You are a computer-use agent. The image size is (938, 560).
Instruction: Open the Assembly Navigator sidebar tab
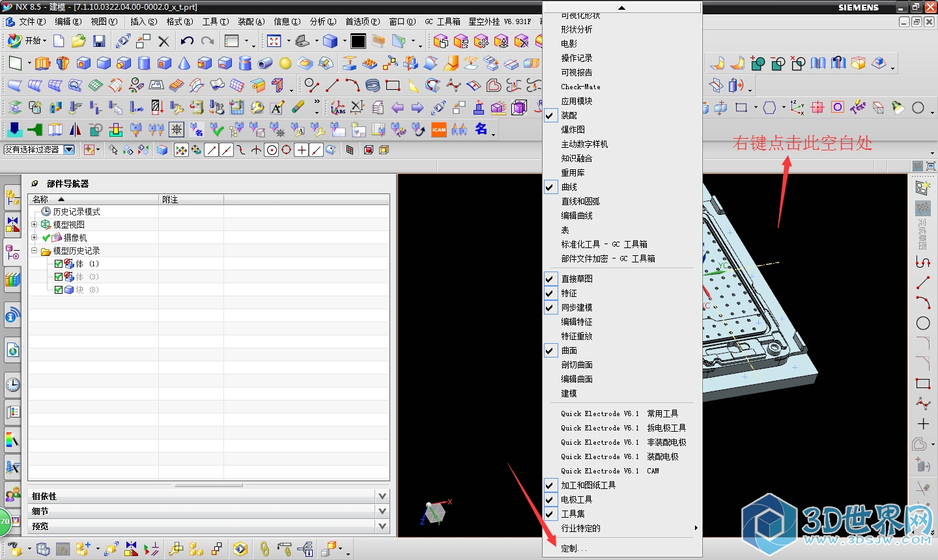click(x=12, y=196)
